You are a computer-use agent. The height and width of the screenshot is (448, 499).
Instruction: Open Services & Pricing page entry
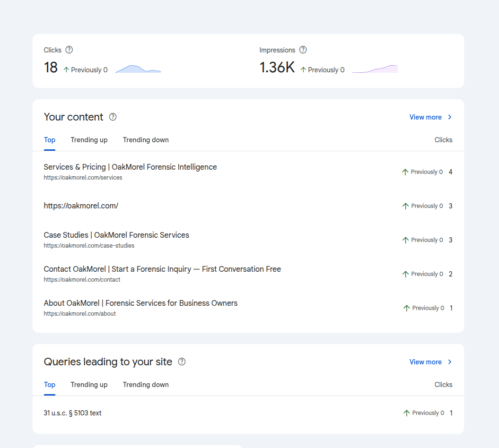(x=130, y=167)
